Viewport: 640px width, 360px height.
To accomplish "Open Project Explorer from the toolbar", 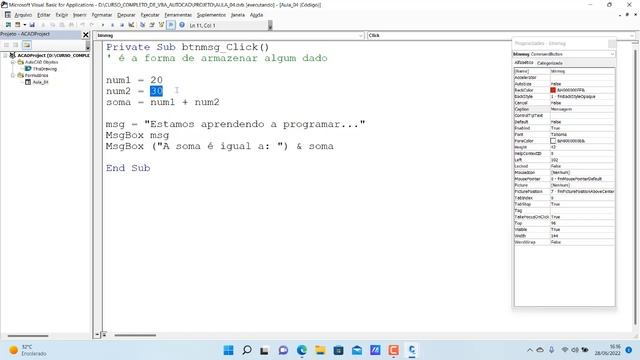I will coord(142,25).
